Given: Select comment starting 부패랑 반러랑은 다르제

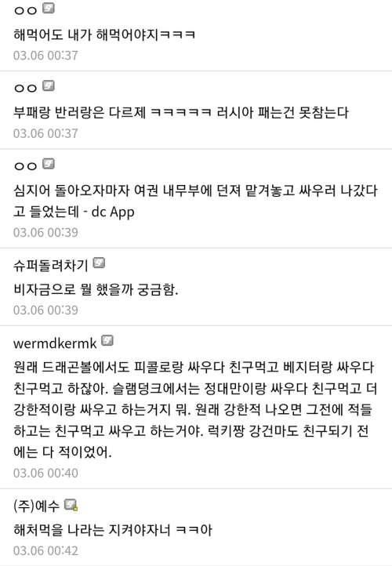Looking at the screenshot, I should pyautogui.click(x=181, y=113).
